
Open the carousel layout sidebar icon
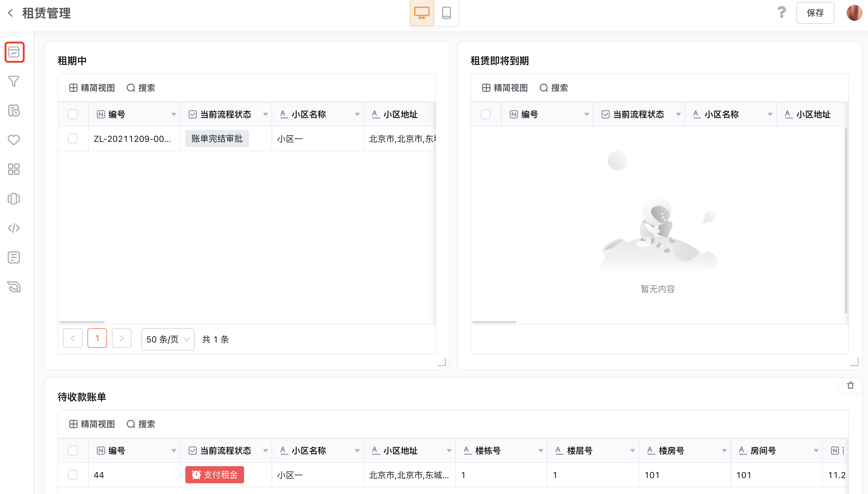14,198
